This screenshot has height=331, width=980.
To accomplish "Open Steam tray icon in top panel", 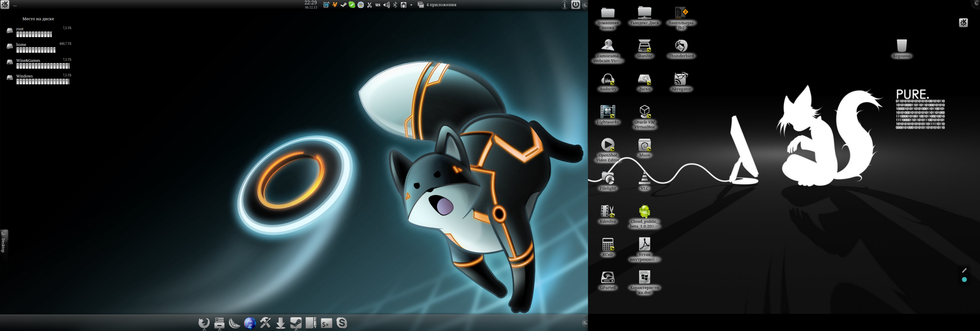I will (343, 5).
